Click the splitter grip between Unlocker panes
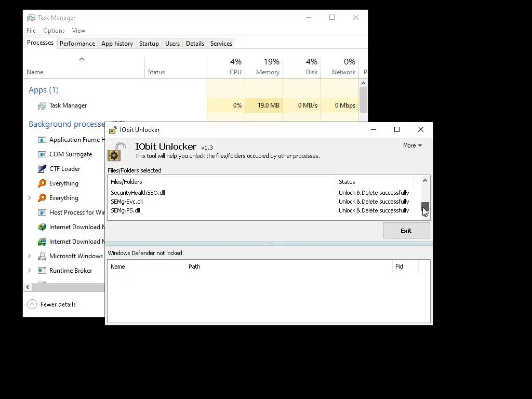Image resolution: width=532 pixels, height=399 pixels. [269, 243]
